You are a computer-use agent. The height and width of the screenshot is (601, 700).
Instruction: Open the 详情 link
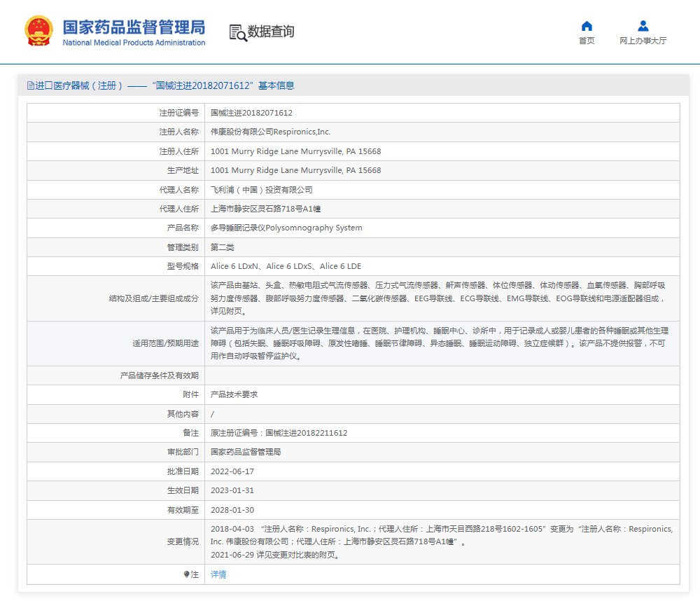point(218,574)
